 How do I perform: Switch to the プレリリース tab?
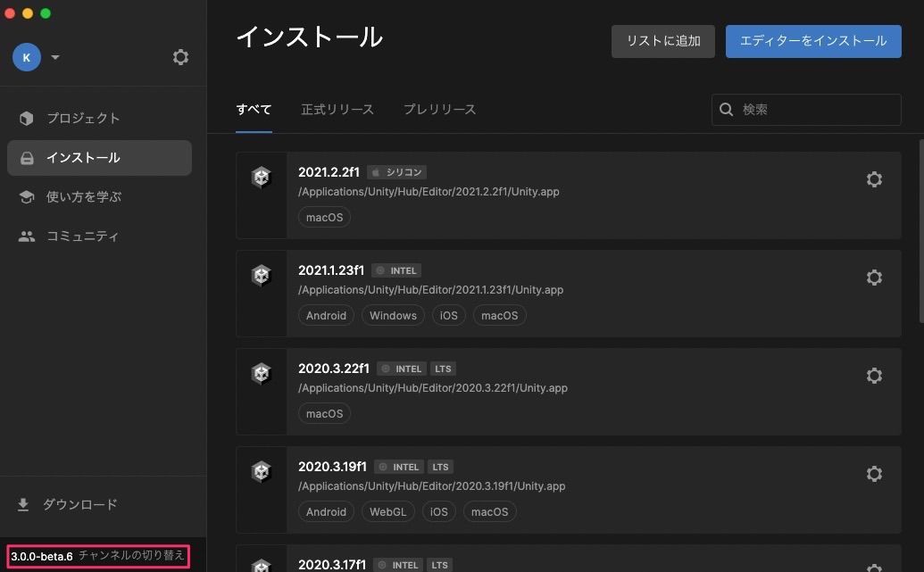pyautogui.click(x=439, y=109)
